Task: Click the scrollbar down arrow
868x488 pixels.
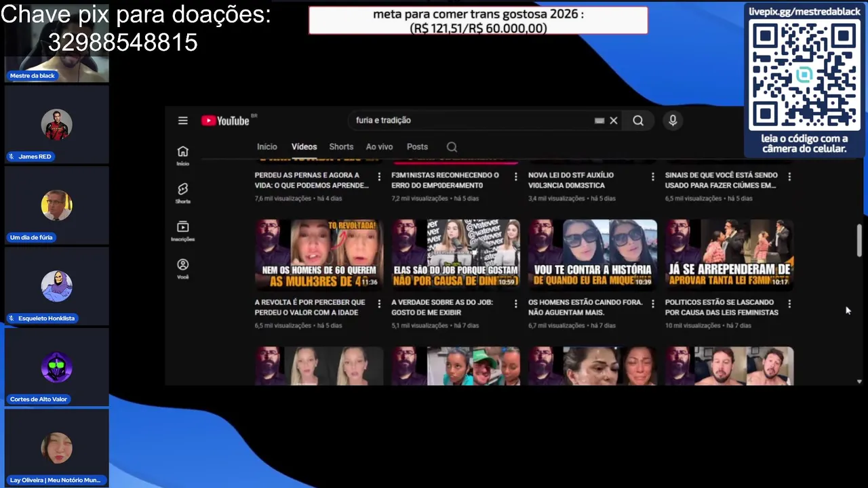Action: pyautogui.click(x=859, y=382)
